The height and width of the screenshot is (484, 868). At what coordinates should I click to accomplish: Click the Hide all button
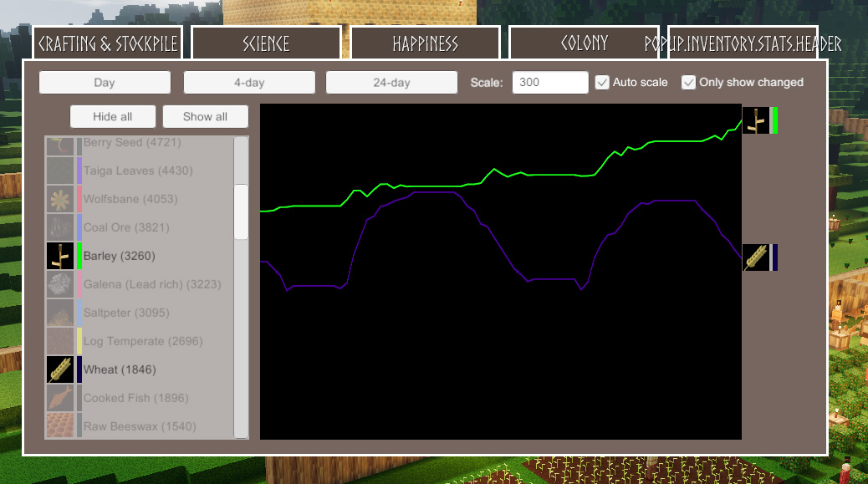[112, 117]
